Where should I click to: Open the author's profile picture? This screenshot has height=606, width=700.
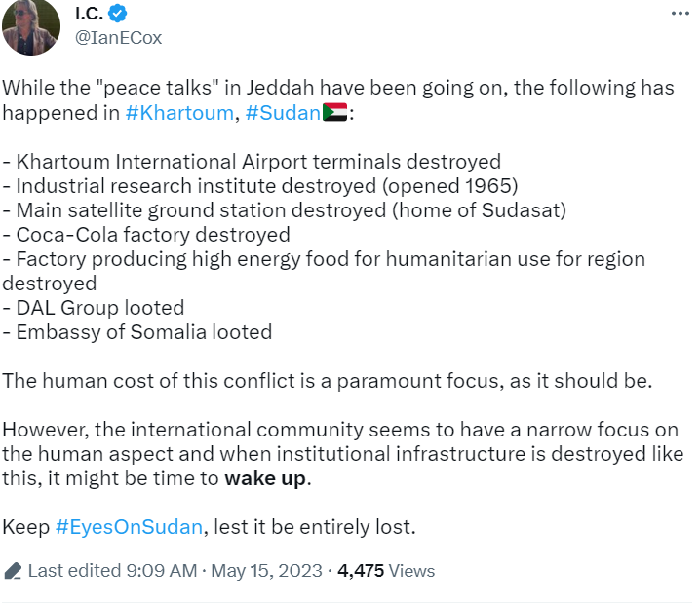(x=33, y=27)
